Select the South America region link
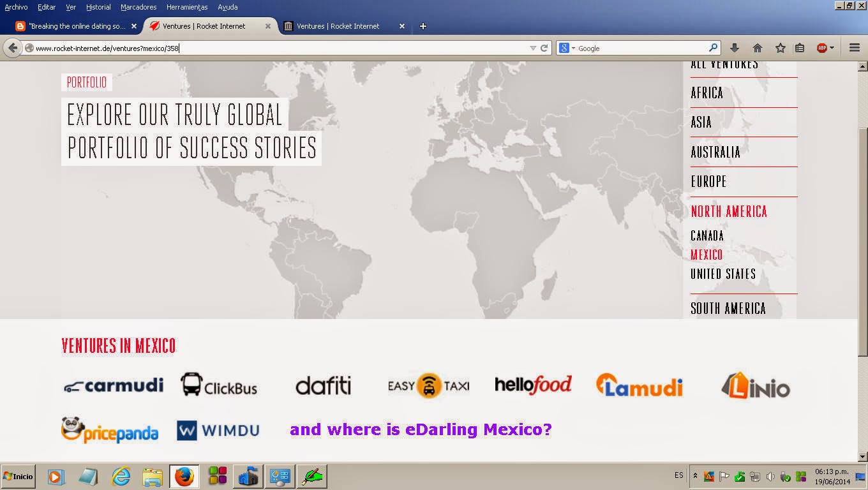The width and height of the screenshot is (868, 490). (x=728, y=309)
